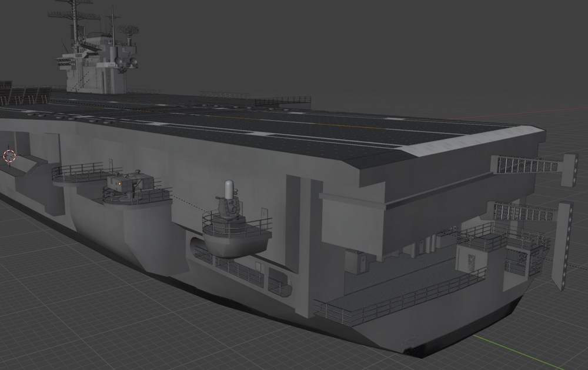
Task: Click the round radar dish on island
Action: (x=129, y=29)
